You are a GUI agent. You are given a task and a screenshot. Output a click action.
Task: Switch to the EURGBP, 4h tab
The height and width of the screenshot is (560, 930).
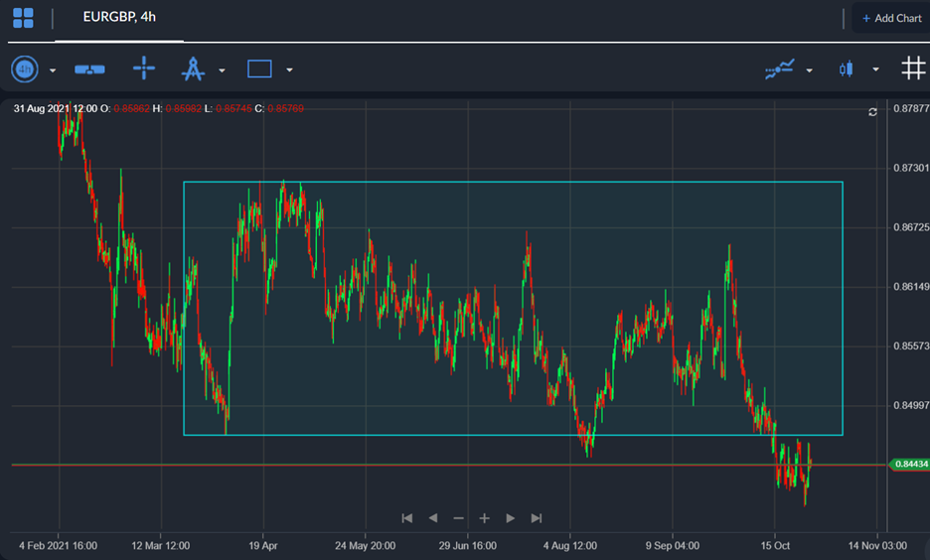click(118, 18)
